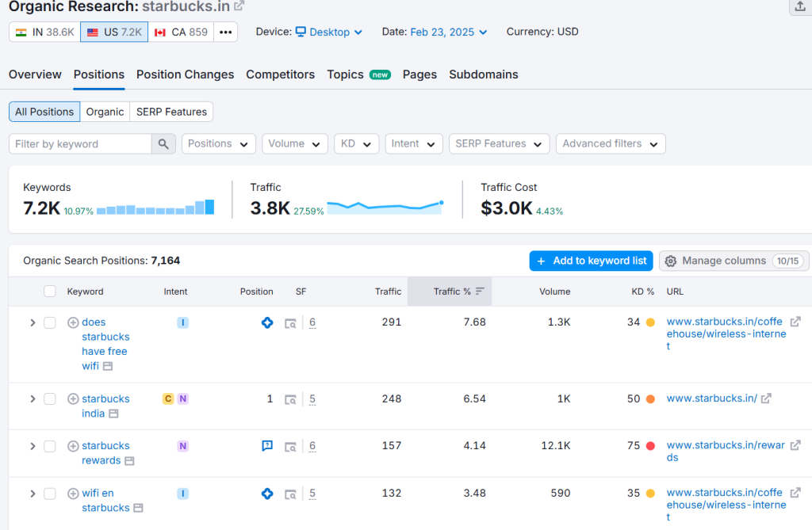Add 'starbucks rewards' keyword plus icon

73,446
